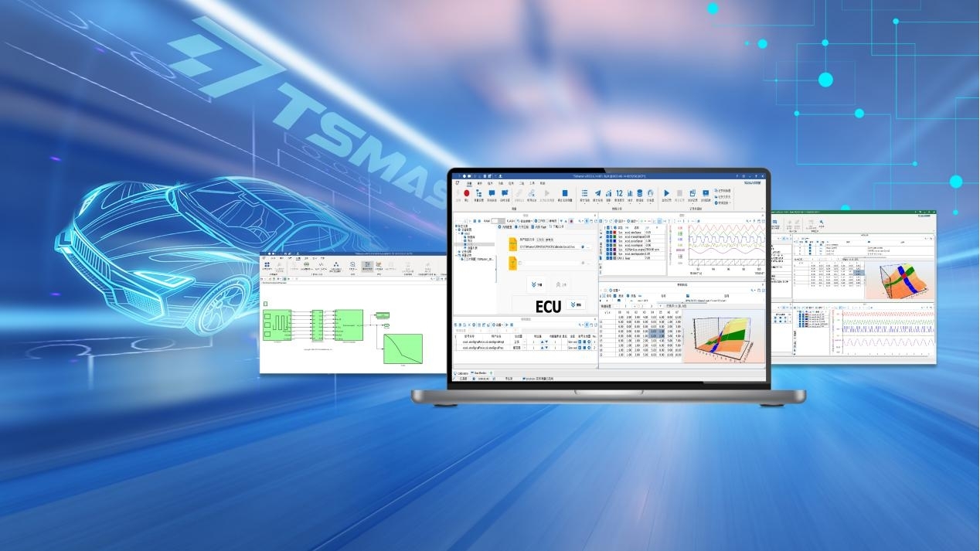Click the blue speech bubble message icon
Image resolution: width=980 pixels, height=551 pixels.
pyautogui.click(x=492, y=193)
